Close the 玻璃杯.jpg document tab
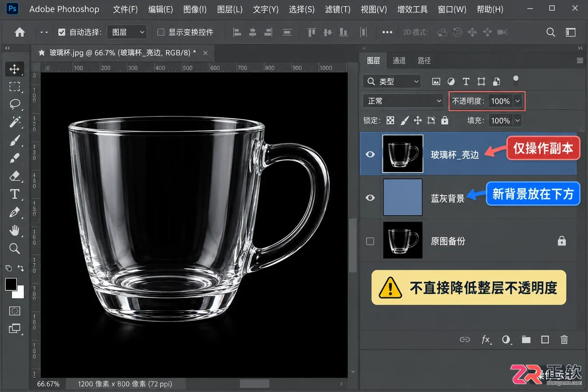Viewport: 588px width, 392px height. coord(206,53)
